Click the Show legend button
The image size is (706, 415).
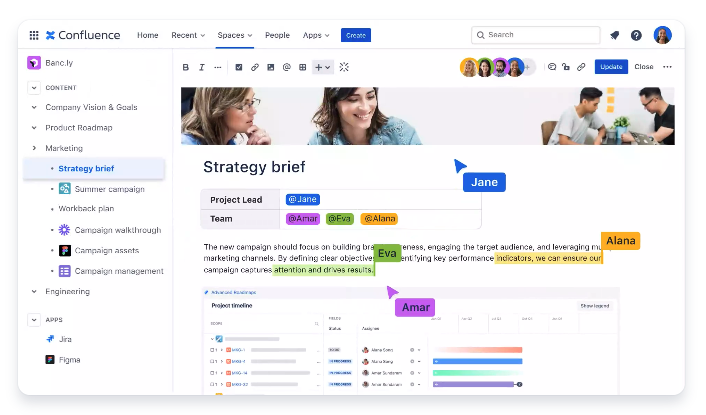click(595, 306)
